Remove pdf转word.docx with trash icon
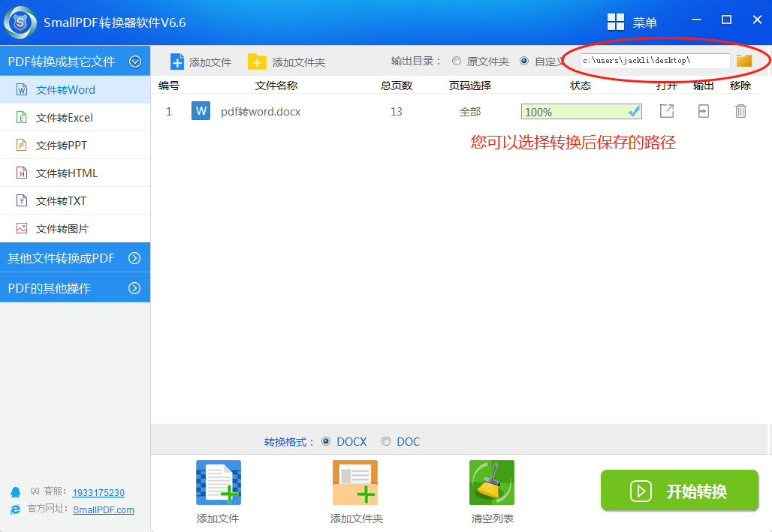The width and height of the screenshot is (772, 532). (740, 111)
